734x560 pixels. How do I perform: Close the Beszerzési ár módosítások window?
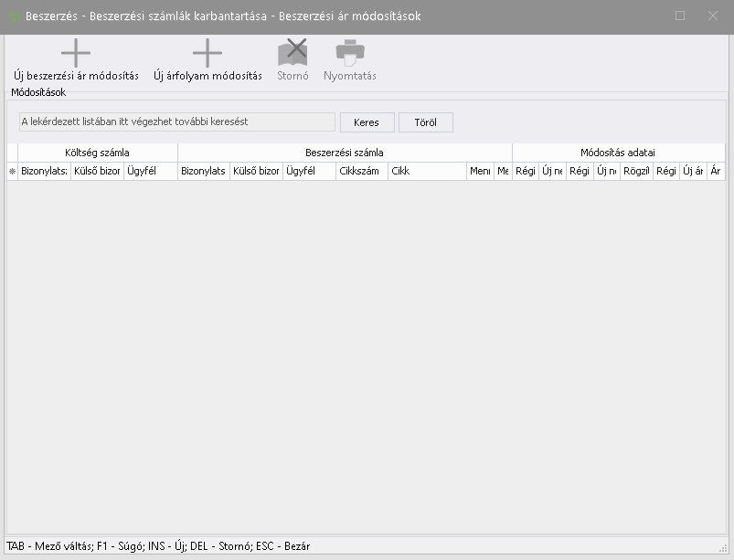pyautogui.click(x=713, y=16)
